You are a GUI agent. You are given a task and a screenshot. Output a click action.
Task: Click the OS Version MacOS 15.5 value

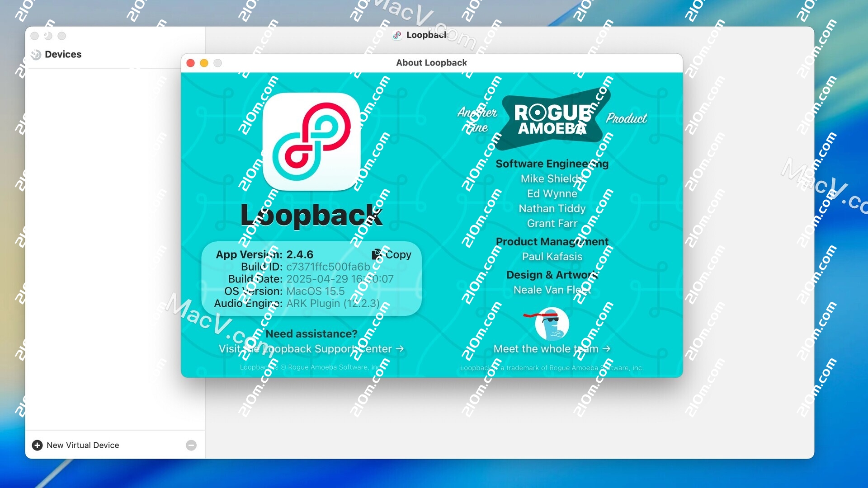click(x=316, y=291)
